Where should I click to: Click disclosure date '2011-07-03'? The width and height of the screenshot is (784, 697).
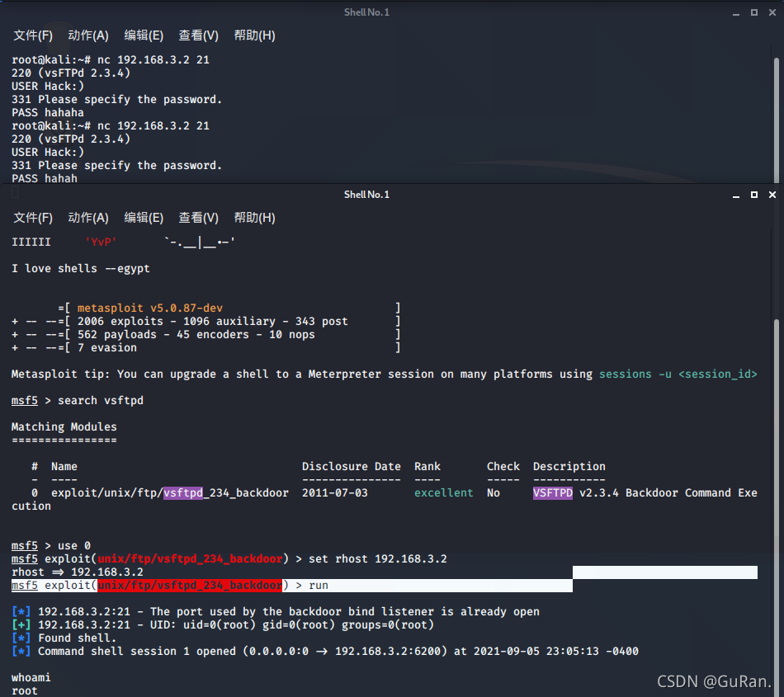click(334, 493)
